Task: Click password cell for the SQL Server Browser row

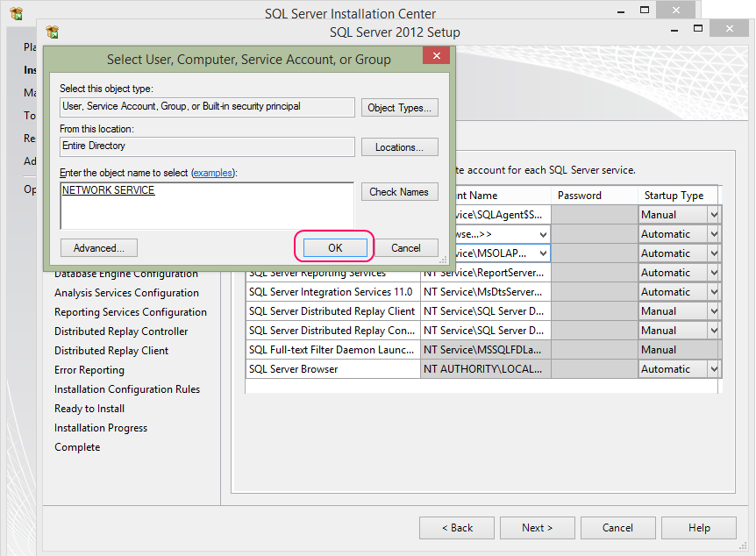Action: (595, 369)
